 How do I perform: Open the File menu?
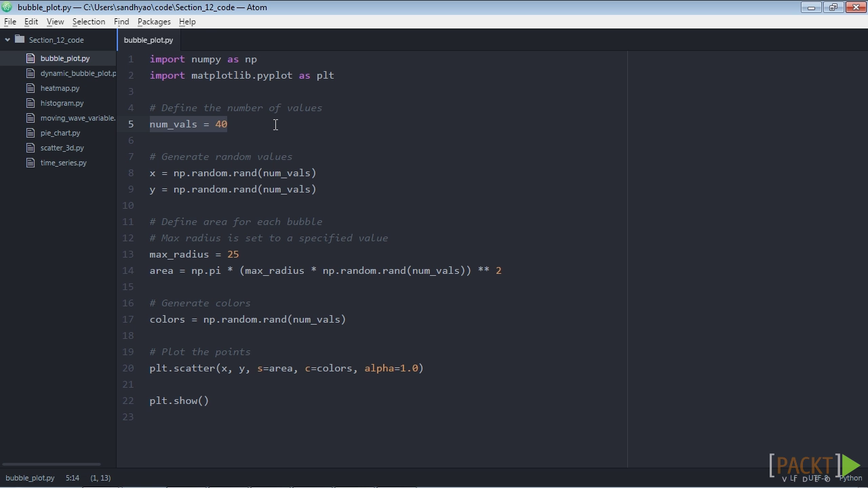coord(10,22)
